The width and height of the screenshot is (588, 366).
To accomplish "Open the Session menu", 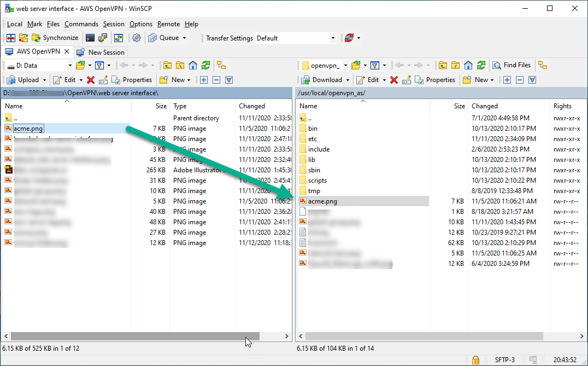I will pos(114,24).
